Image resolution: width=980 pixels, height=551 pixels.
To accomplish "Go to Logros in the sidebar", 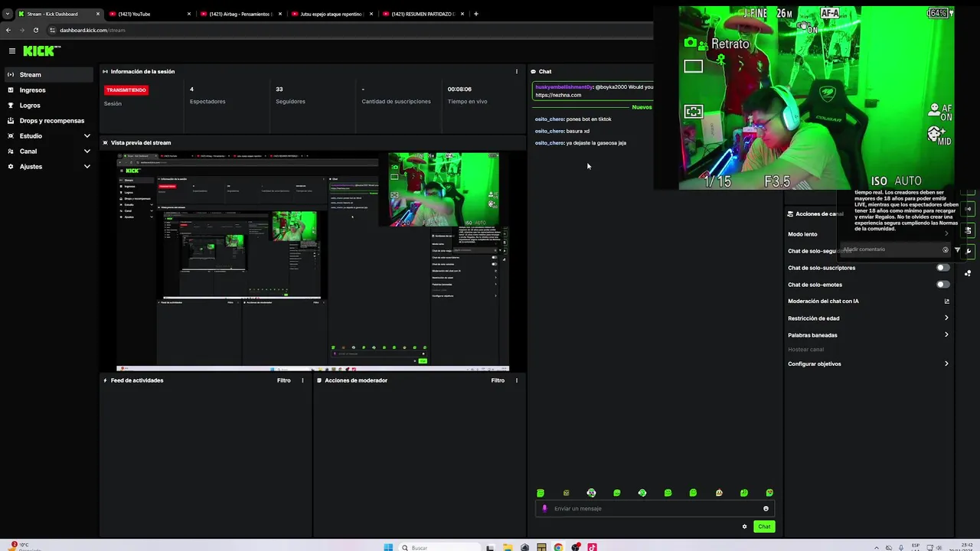I will coord(48,106).
